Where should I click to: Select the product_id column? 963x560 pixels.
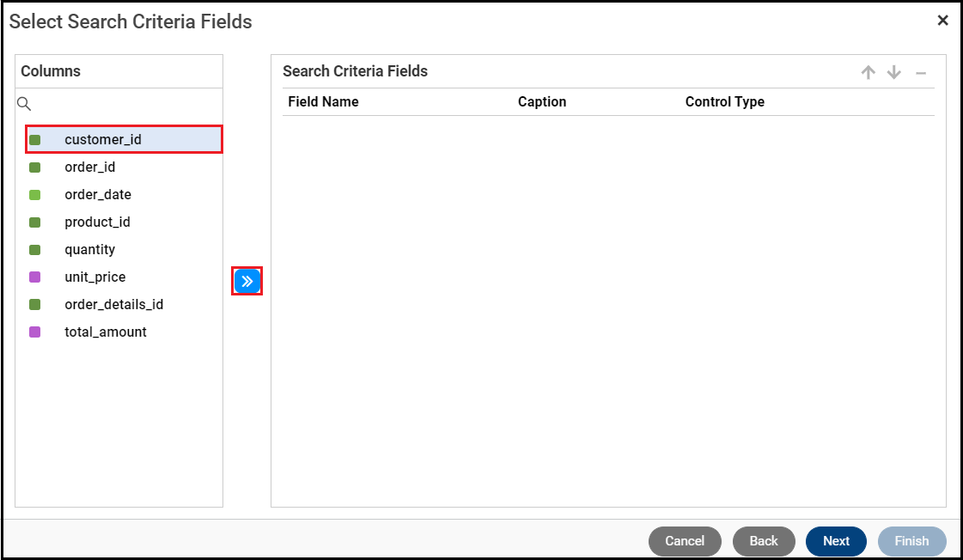pos(97,222)
